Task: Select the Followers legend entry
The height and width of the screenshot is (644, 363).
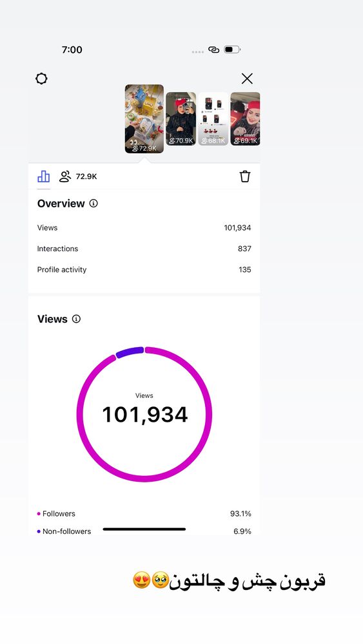Action: 144,513
